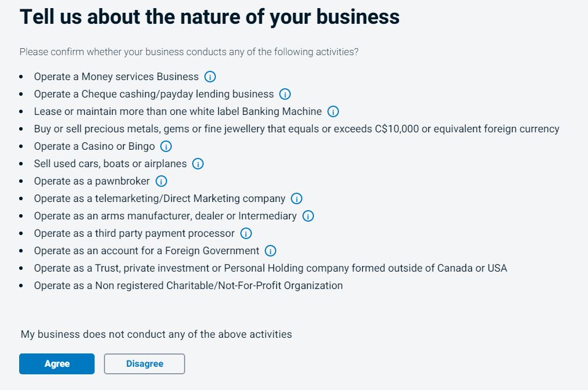Open arms manufacturer info tooltip
Screen dimensions: 588x390
pyautogui.click(x=308, y=216)
